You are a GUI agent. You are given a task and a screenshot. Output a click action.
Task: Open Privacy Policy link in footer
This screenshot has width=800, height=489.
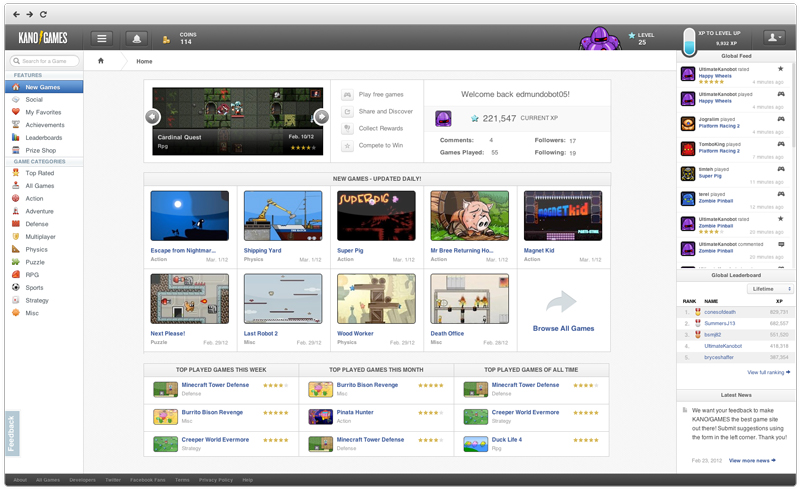point(216,480)
